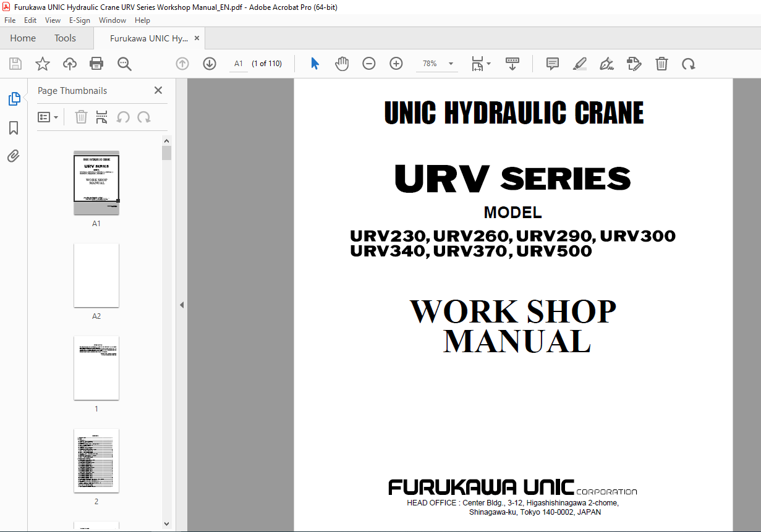Select page 2 thumbnail

96,460
